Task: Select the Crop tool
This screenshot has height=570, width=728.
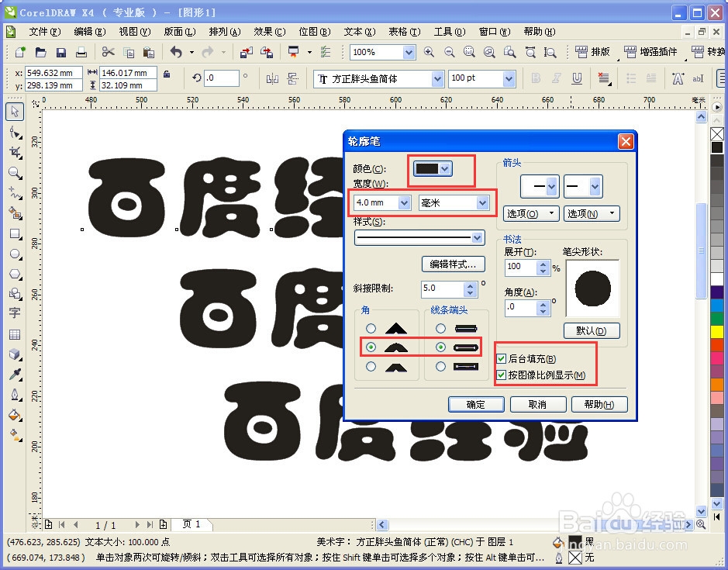Action: (15, 153)
